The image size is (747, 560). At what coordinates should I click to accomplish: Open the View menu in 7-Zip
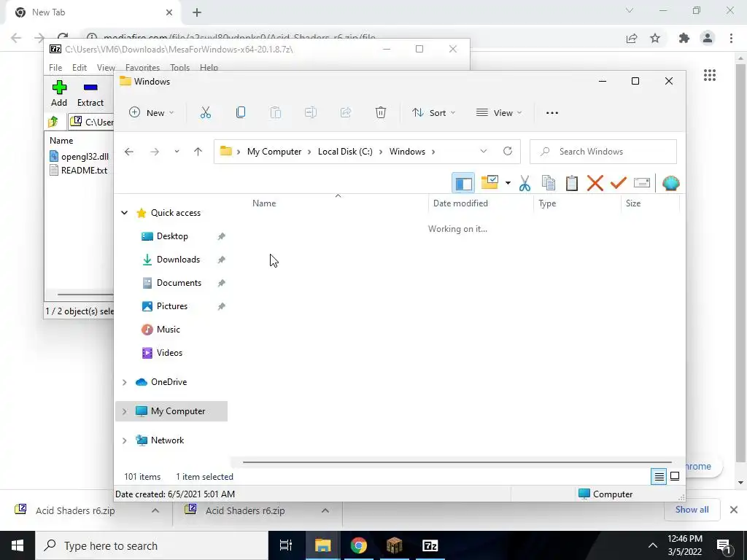click(x=106, y=68)
